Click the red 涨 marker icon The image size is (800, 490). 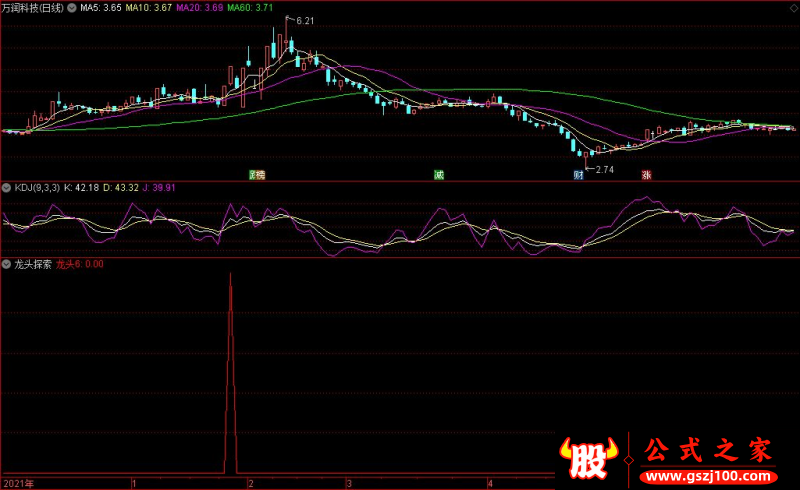click(646, 175)
